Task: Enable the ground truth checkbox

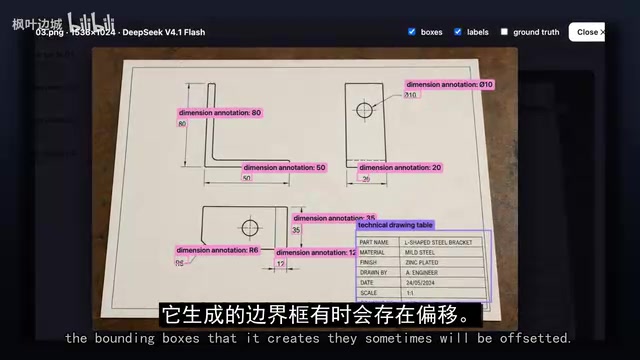Action: click(x=504, y=32)
